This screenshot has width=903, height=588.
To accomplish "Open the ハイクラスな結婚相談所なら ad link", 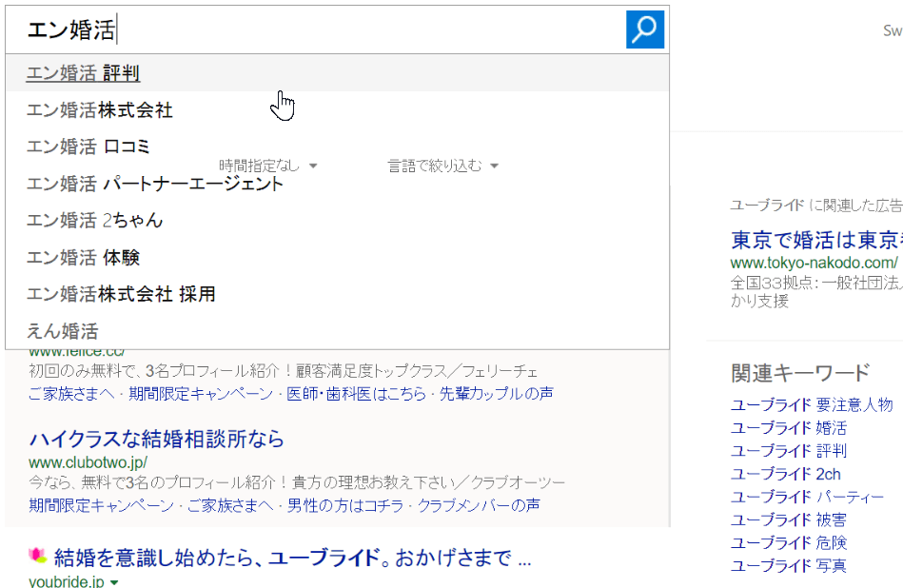I will [157, 439].
